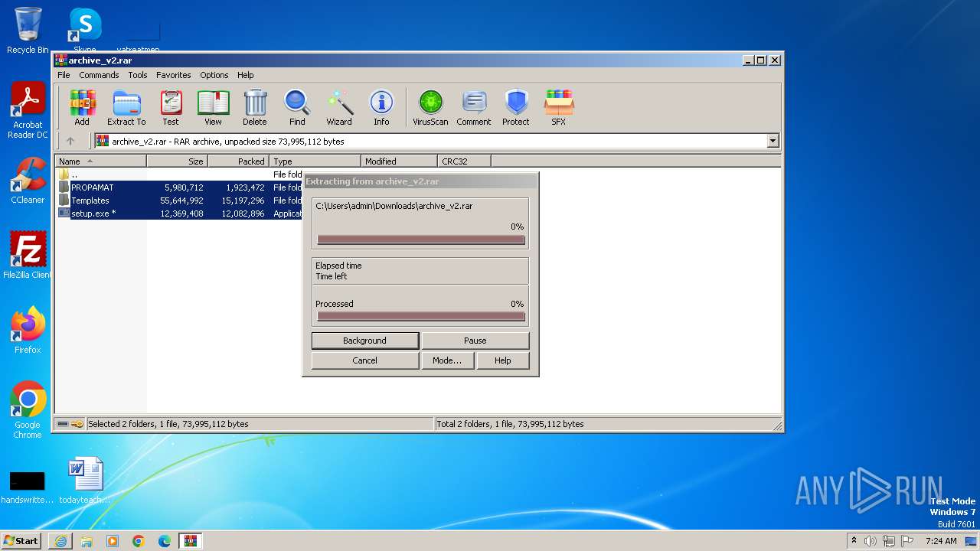
Task: Start VirusScan on archive
Action: [x=430, y=107]
